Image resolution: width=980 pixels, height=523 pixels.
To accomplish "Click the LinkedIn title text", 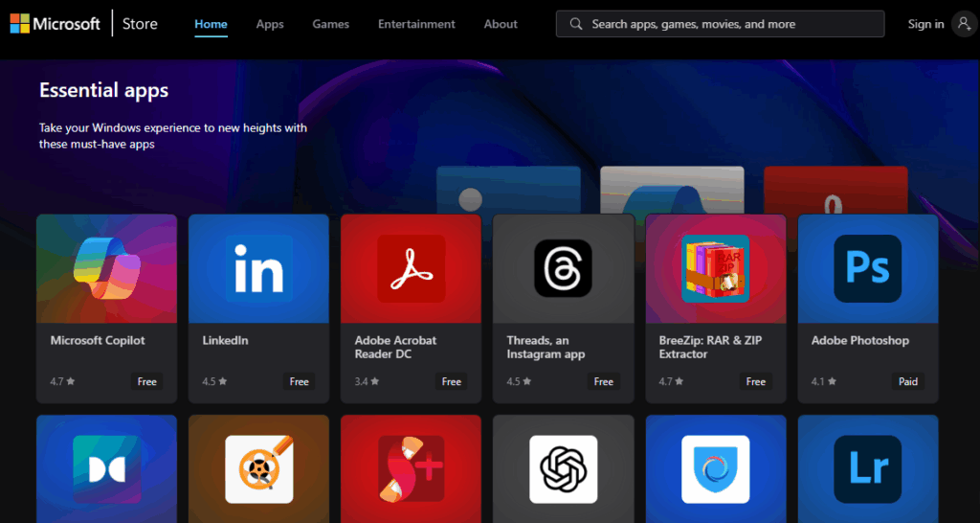I will coord(225,340).
